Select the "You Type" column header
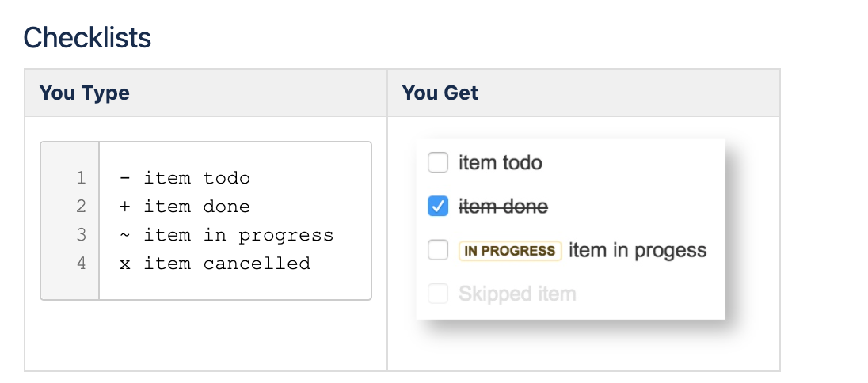 [85, 93]
